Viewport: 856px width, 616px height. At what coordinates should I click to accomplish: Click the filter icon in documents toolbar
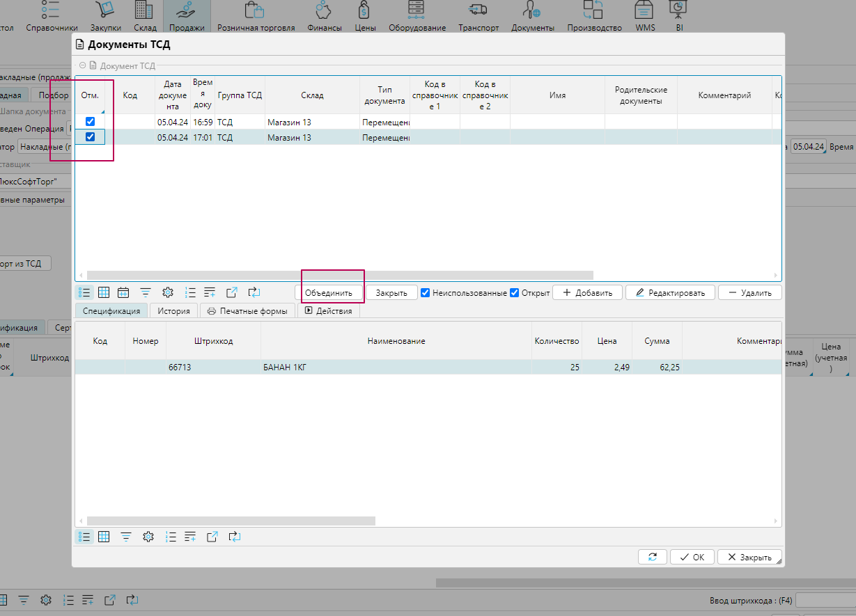coord(146,293)
